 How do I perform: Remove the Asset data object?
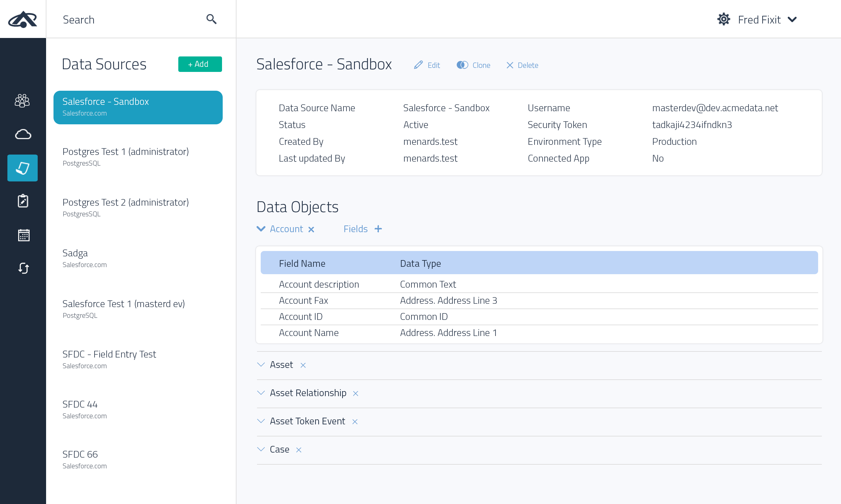tap(303, 365)
